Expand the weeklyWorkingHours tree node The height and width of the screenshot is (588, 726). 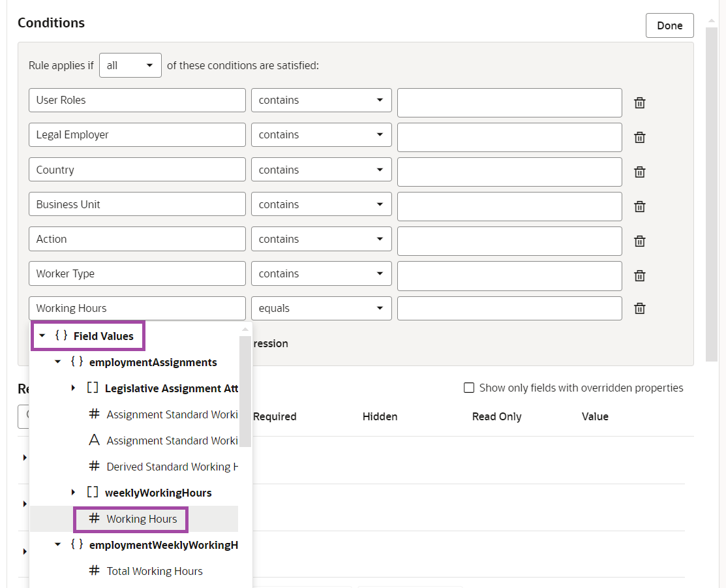[x=74, y=493]
